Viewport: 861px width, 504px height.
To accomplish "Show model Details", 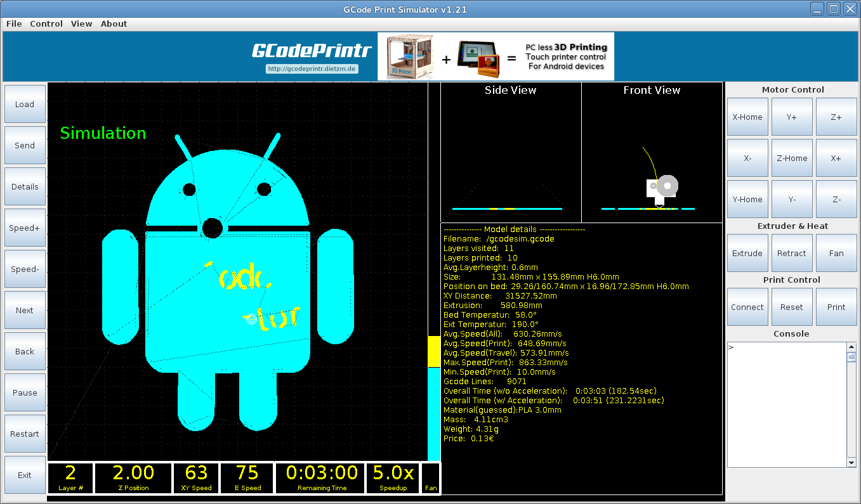I will click(x=25, y=186).
